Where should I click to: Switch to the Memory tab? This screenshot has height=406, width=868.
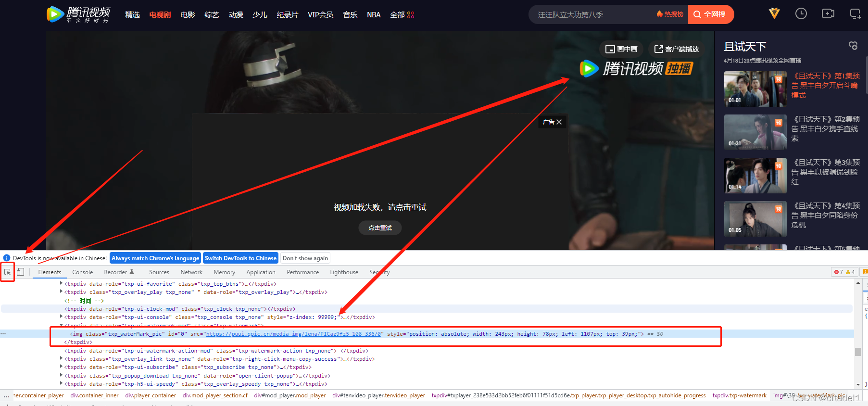point(225,272)
